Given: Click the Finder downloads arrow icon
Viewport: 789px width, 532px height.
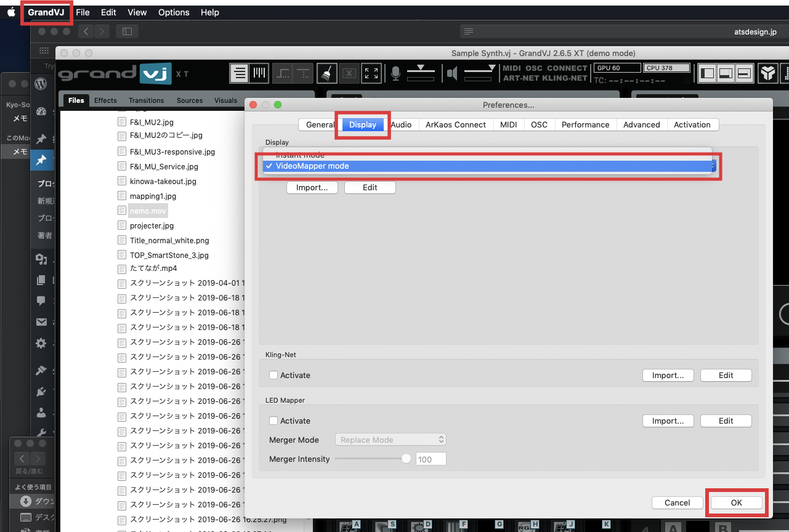Looking at the screenshot, I should pos(26,501).
